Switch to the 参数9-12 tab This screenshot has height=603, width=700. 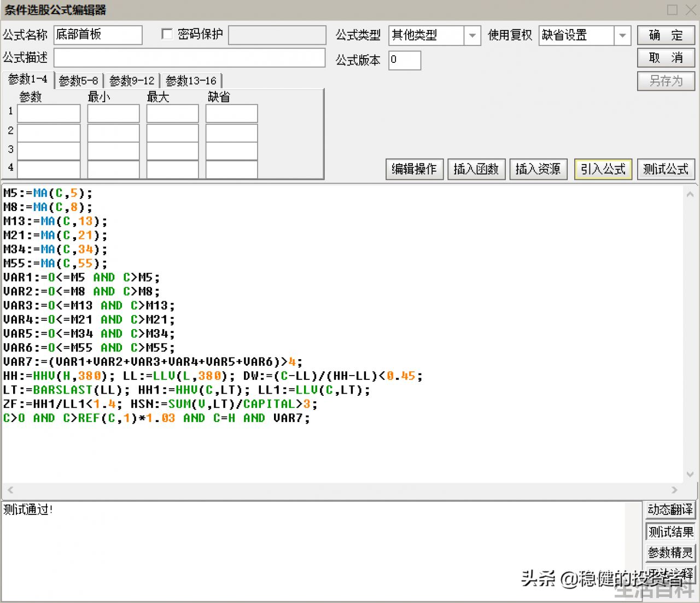pyautogui.click(x=132, y=81)
